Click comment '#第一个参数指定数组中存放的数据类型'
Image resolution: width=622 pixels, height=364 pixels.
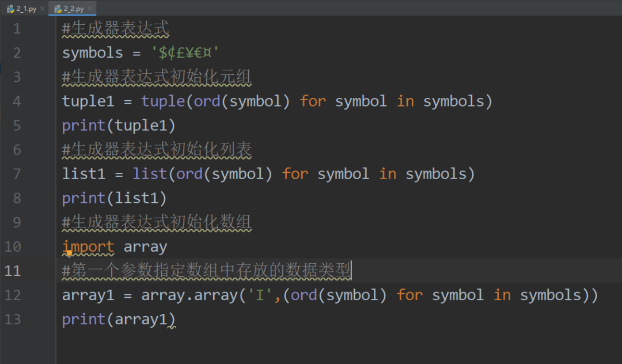point(206,271)
